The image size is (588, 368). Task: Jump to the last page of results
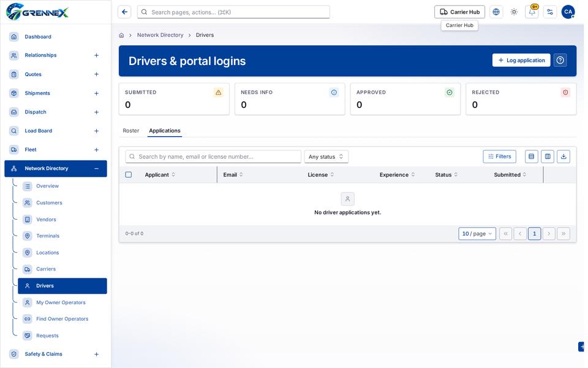click(563, 234)
